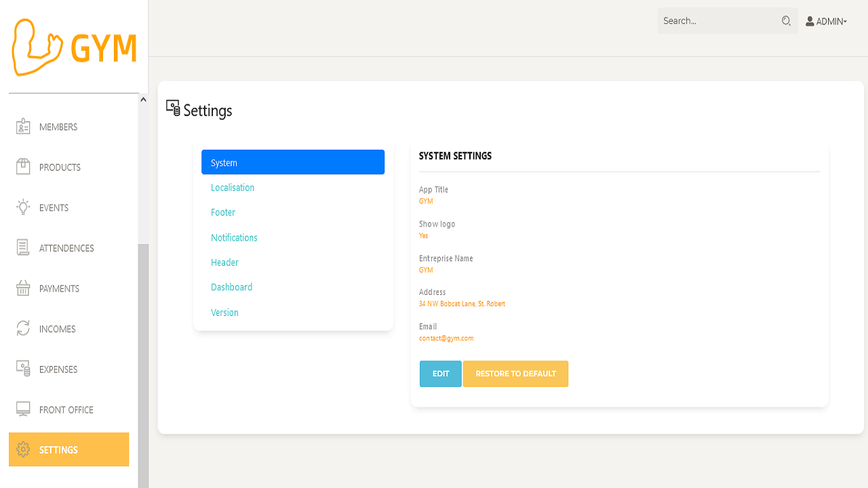Open the Front Office monitor icon

pos(22,409)
